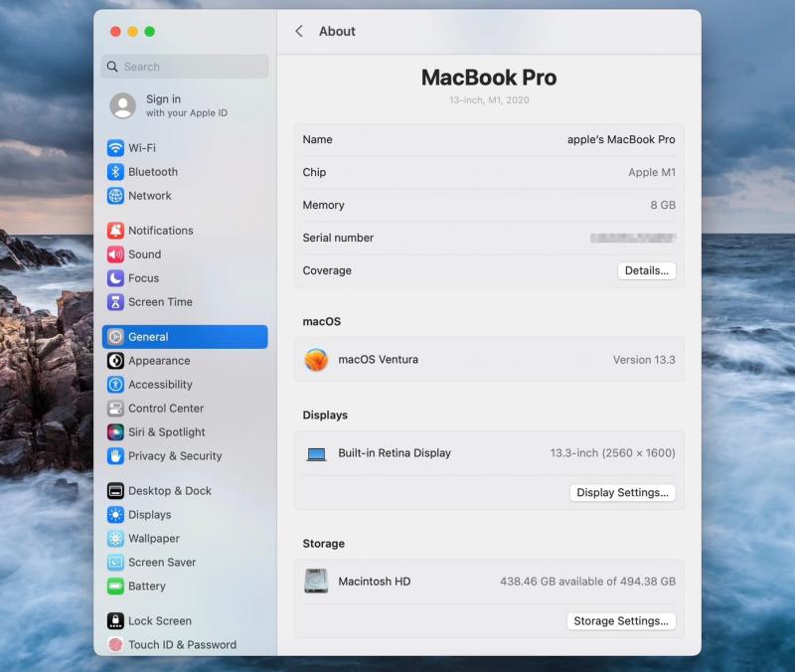This screenshot has width=795, height=672.
Task: Open Screen Time settings
Action: 185,302
